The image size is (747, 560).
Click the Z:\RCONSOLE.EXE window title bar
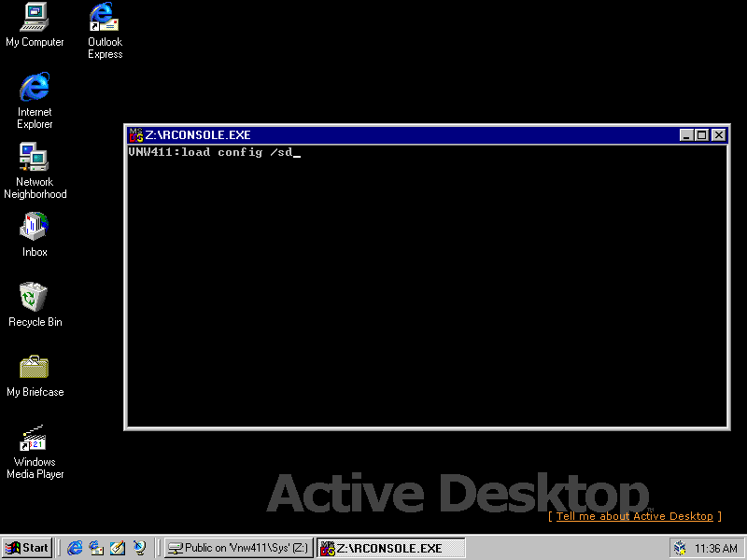tap(427, 134)
